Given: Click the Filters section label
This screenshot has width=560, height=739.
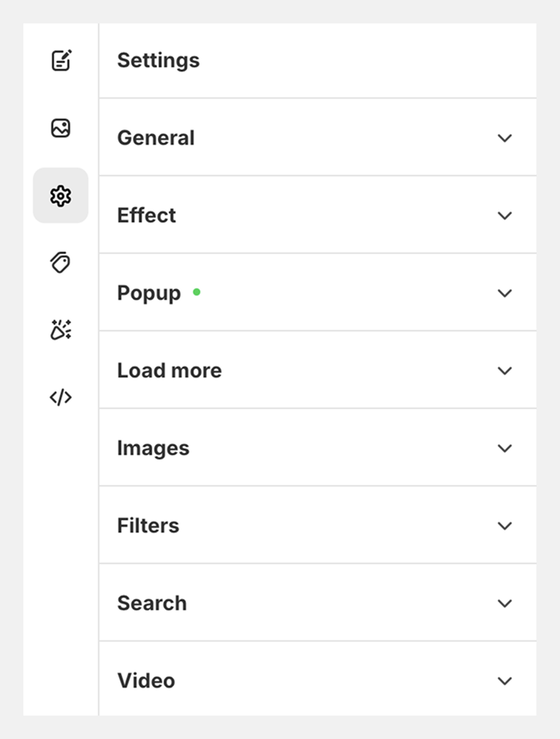Looking at the screenshot, I should (148, 526).
